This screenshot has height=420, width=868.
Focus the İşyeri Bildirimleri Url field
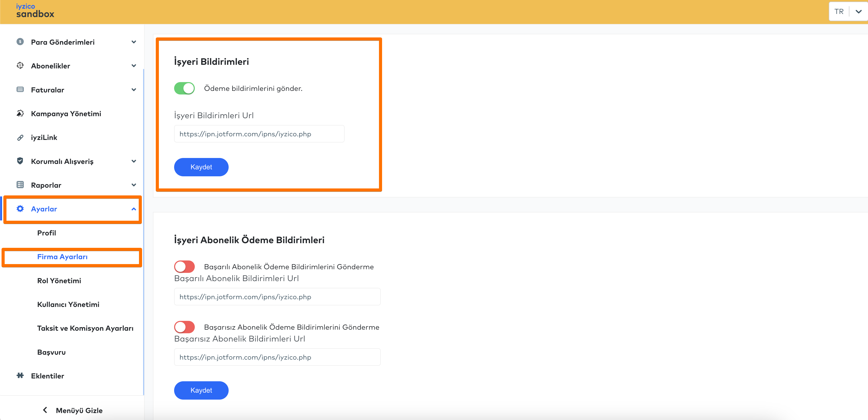click(x=259, y=134)
